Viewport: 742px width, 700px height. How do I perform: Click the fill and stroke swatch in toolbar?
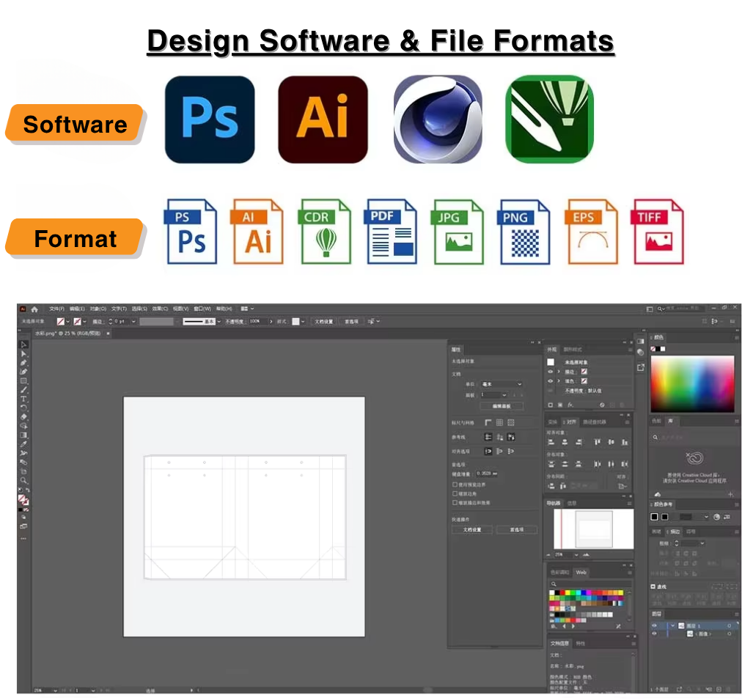click(23, 499)
